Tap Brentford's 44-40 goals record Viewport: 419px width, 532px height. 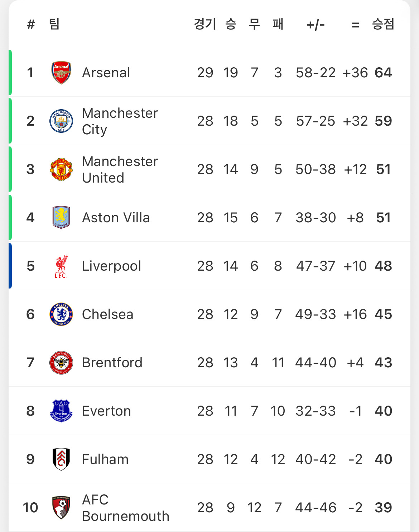click(x=316, y=363)
